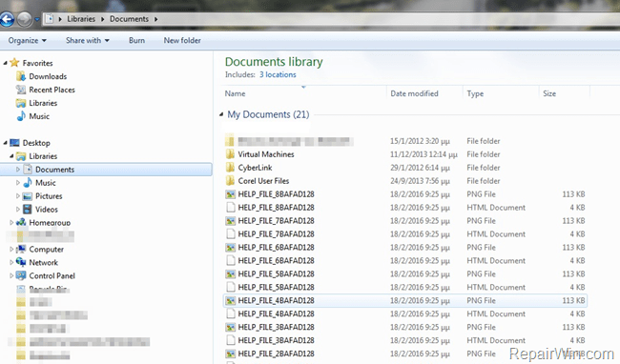Expand the Pictures library node

pos(18,196)
